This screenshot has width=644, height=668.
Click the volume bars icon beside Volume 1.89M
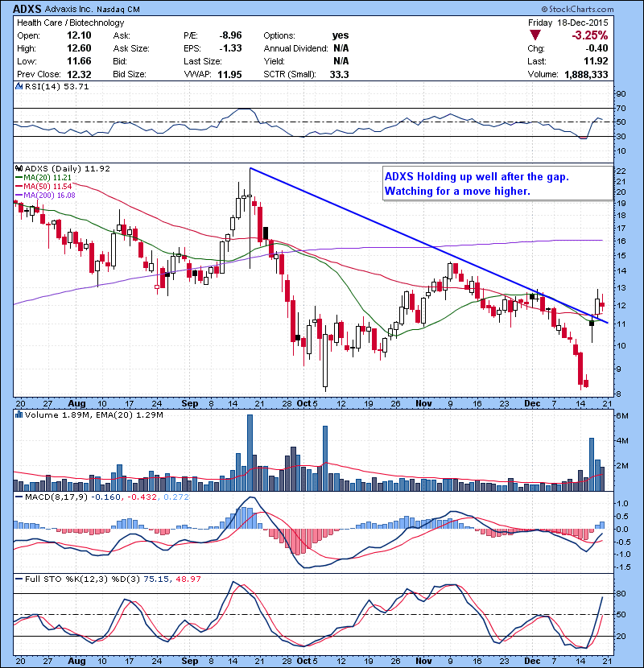pyautogui.click(x=19, y=414)
